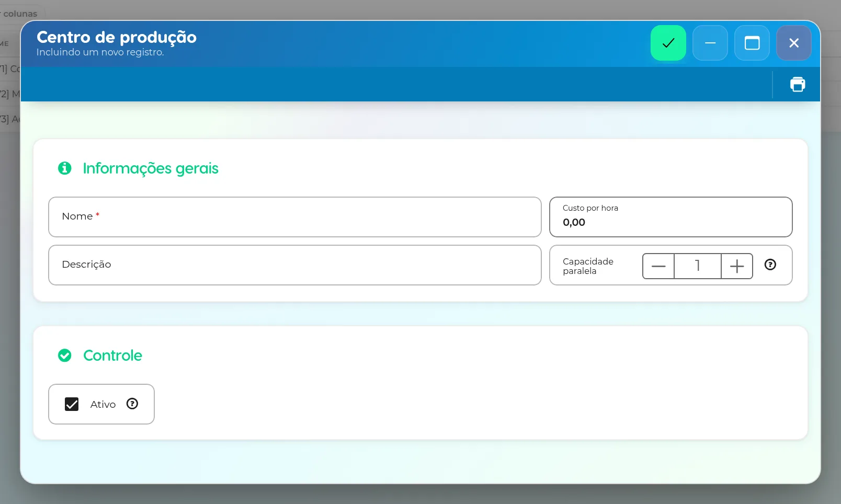The width and height of the screenshot is (841, 504).
Task: Increase Capacidade paralela with the plus button
Action: tap(736, 266)
